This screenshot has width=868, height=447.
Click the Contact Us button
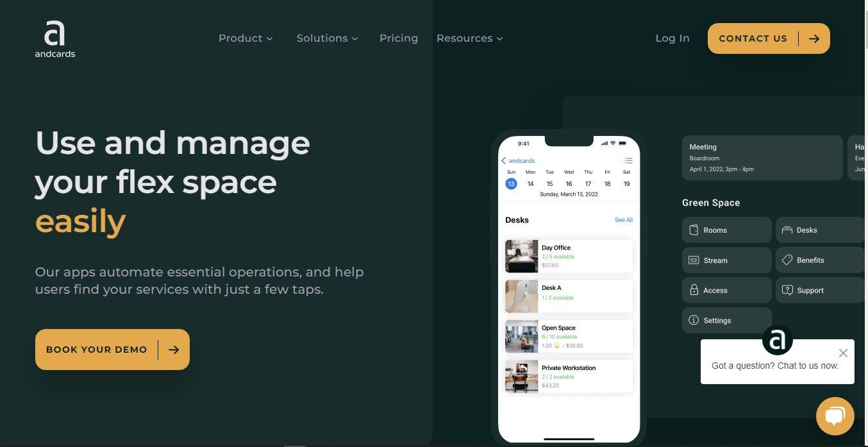(769, 38)
